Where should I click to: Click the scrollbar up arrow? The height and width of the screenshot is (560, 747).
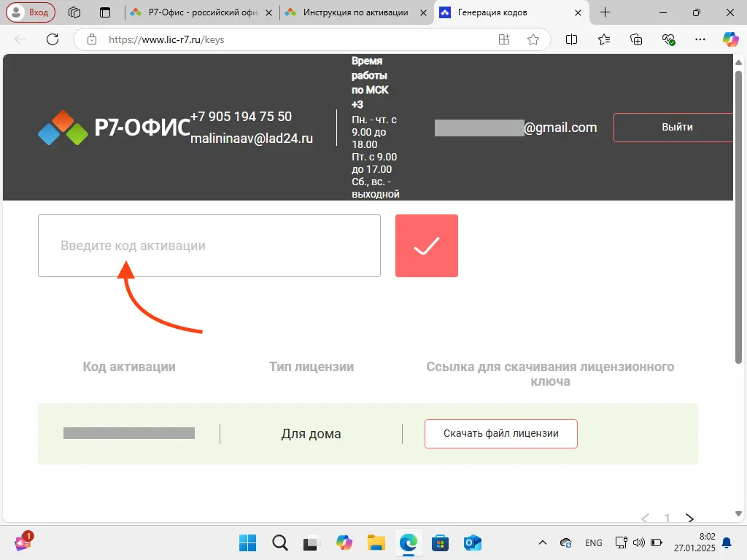tap(738, 63)
